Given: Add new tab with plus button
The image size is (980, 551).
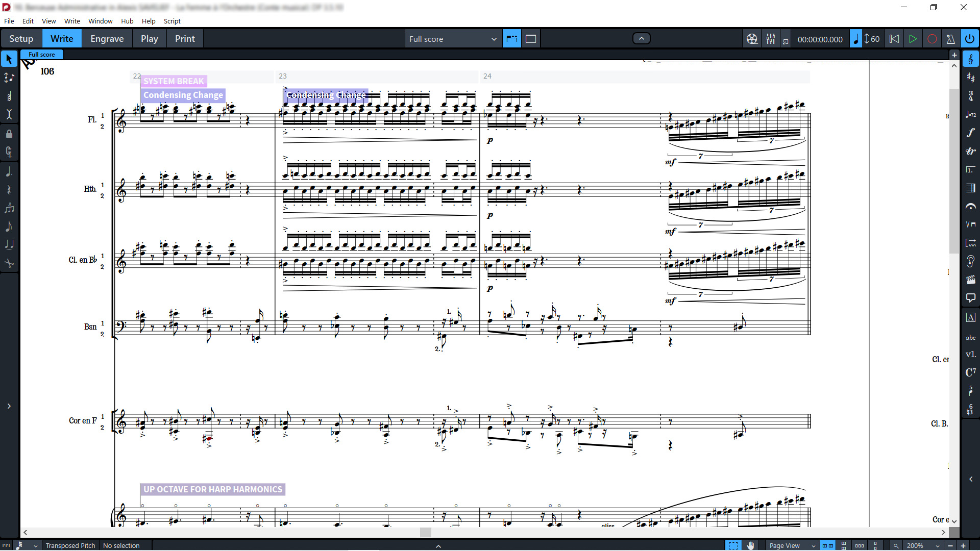Looking at the screenshot, I should pyautogui.click(x=954, y=55).
